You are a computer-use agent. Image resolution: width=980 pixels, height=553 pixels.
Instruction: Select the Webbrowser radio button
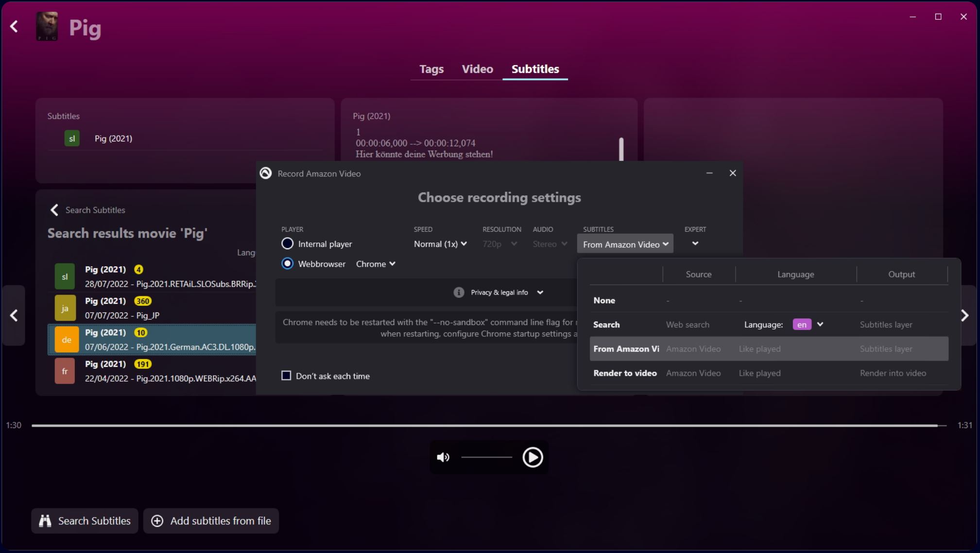tap(288, 263)
